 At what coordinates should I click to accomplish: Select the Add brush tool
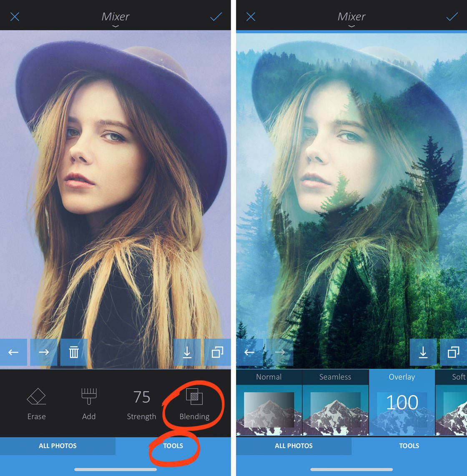pos(89,404)
